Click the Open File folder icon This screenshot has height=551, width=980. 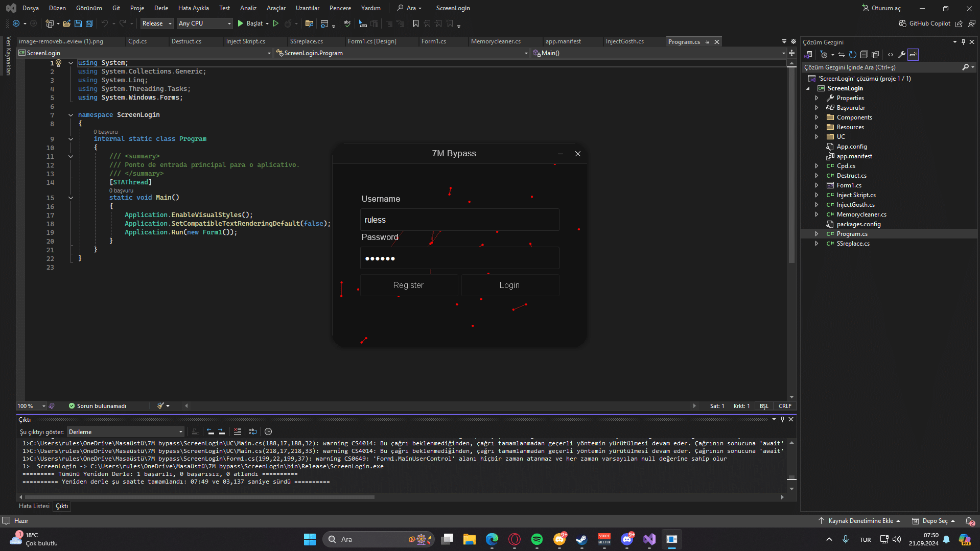67,23
